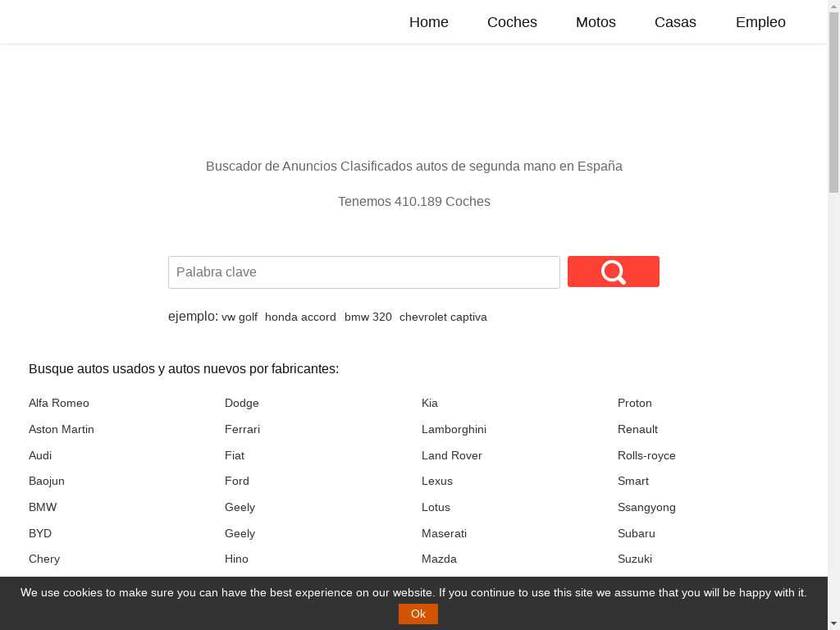Select the Kia brand link
This screenshot has height=630, width=840.
tap(430, 403)
